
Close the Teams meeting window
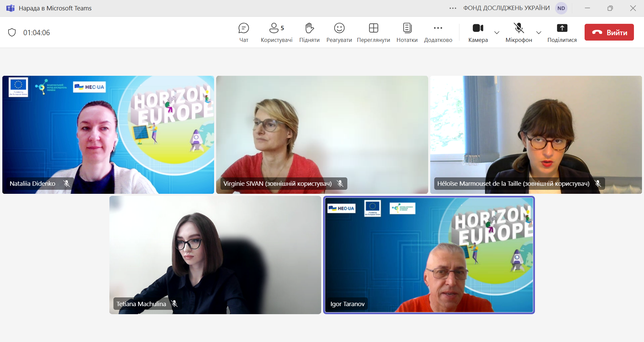[x=633, y=8]
